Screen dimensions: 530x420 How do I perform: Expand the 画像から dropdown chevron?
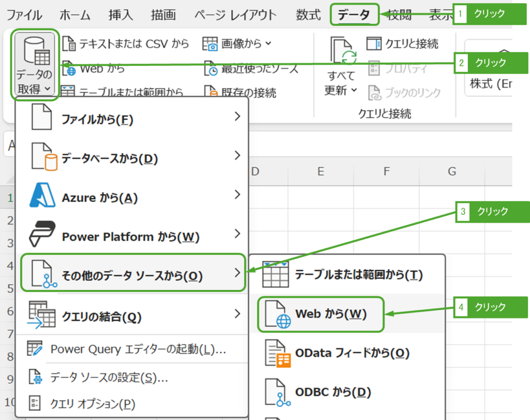tap(269, 44)
